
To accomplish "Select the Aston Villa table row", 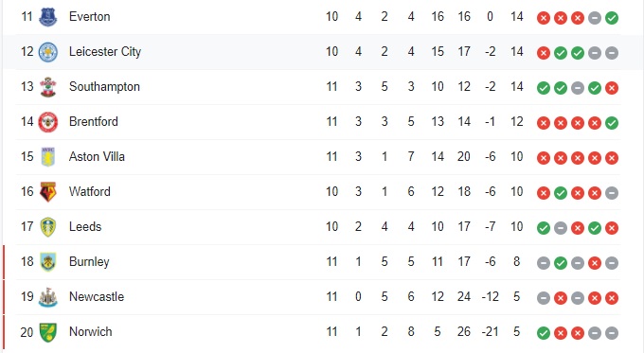I will click(x=318, y=157).
